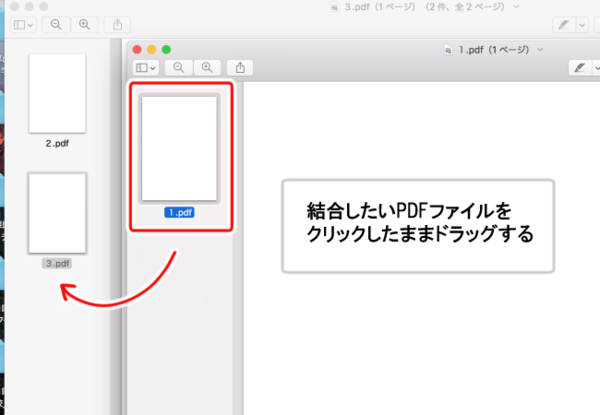Click the highlighted 1.pdf filename label

pos(179,213)
